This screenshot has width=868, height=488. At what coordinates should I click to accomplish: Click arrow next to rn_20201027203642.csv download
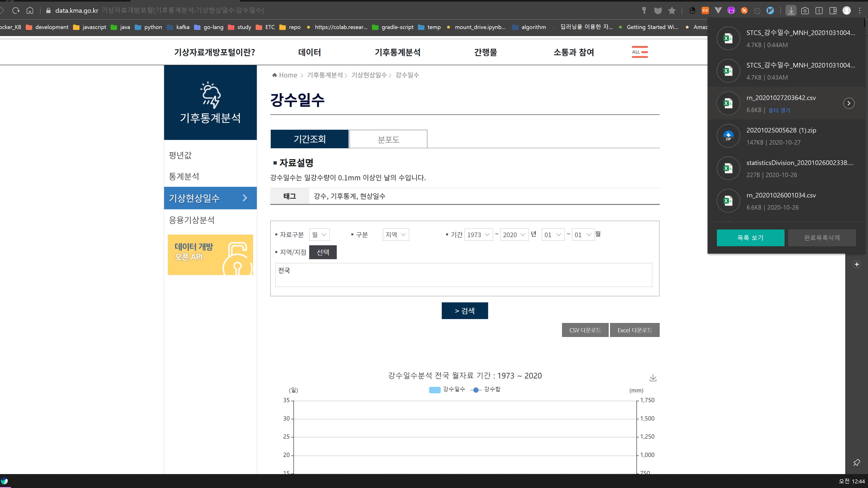point(849,103)
